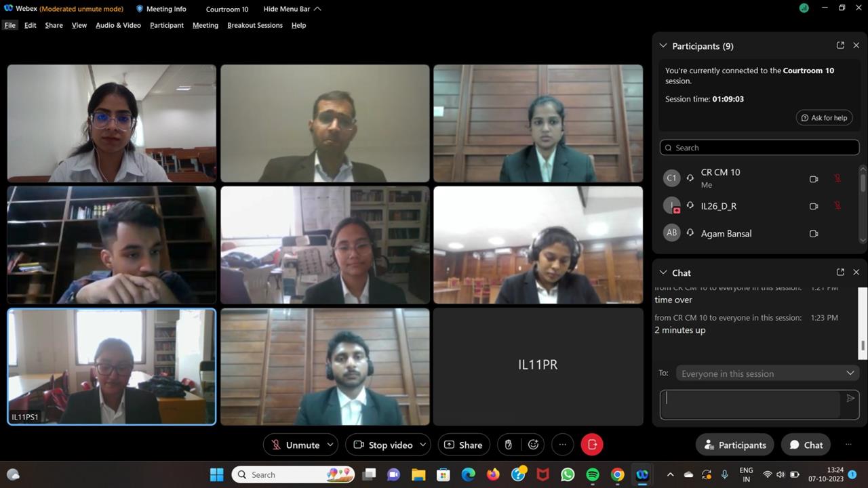868x488 pixels.
Task: Open File Explorer from taskbar
Action: click(418, 474)
